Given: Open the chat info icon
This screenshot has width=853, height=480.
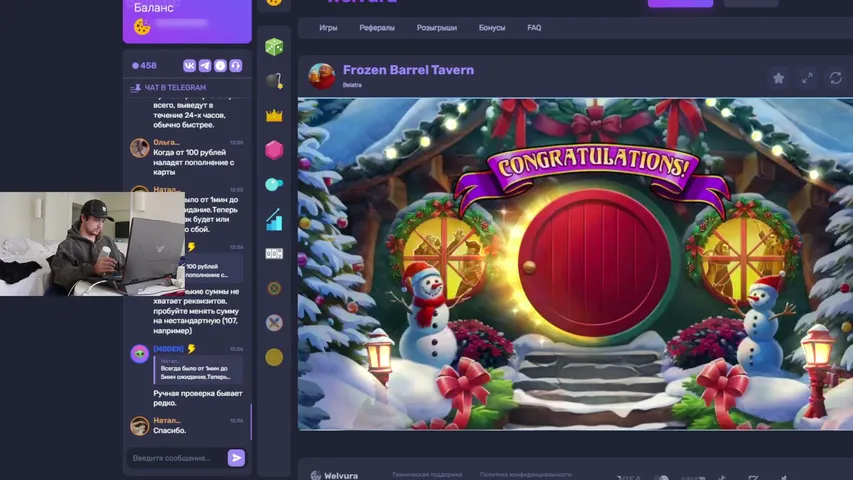Looking at the screenshot, I should tap(220, 66).
